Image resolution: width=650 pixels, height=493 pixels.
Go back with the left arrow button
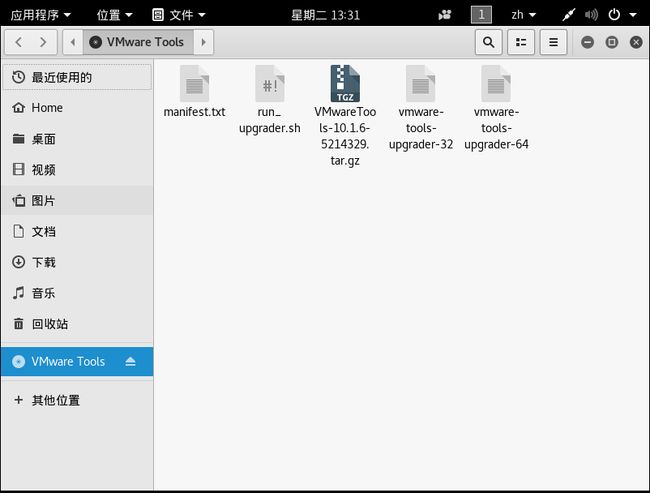[x=18, y=42]
